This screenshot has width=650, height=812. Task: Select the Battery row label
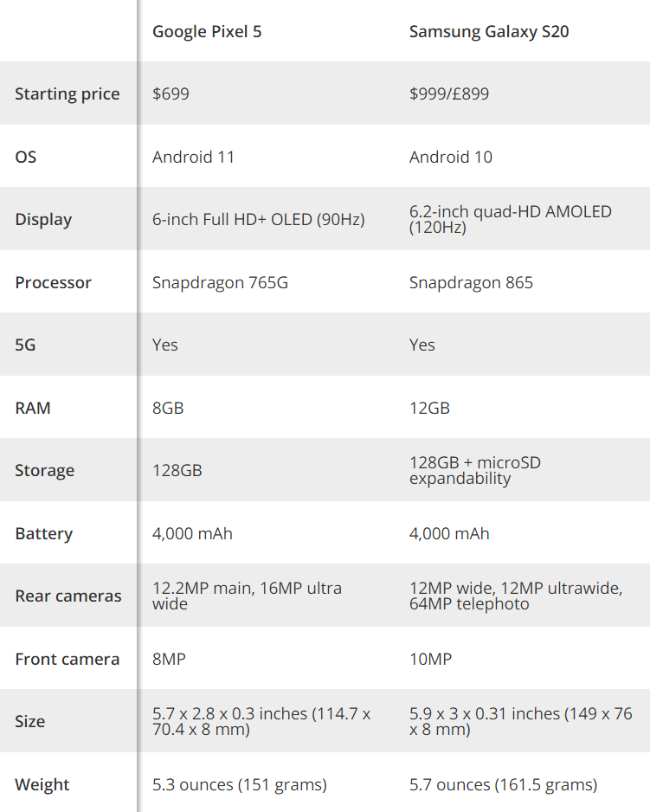click(43, 533)
